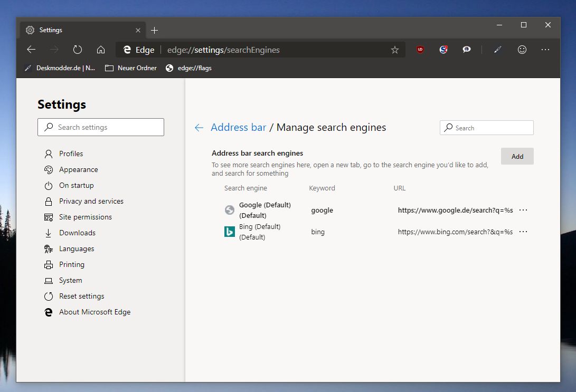Click the Edge logo in the address bar
The height and width of the screenshot is (392, 576).
click(x=127, y=50)
